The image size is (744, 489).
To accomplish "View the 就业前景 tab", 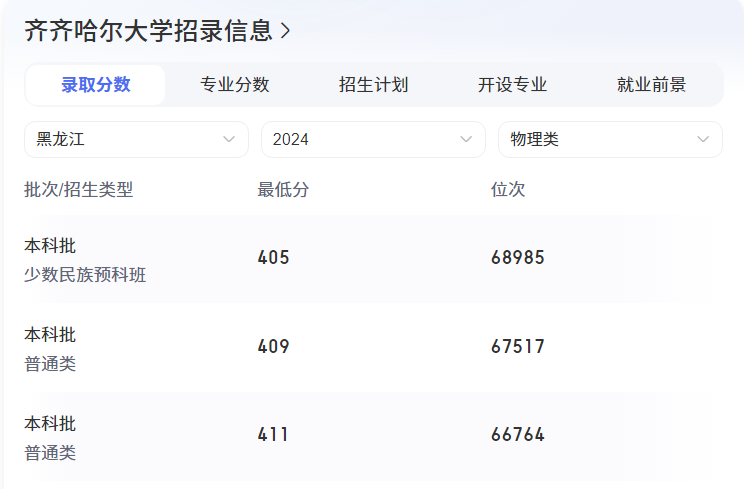I will (651, 85).
